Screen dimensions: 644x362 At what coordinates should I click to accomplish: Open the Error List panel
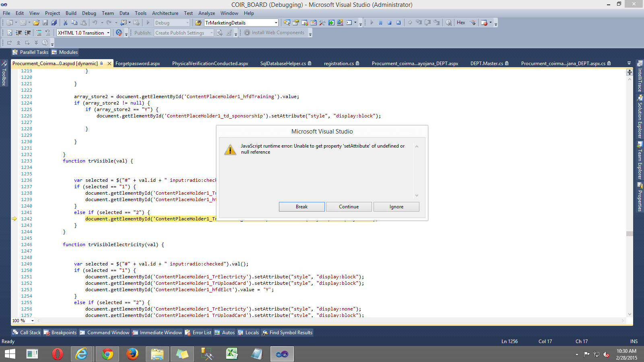(198, 333)
